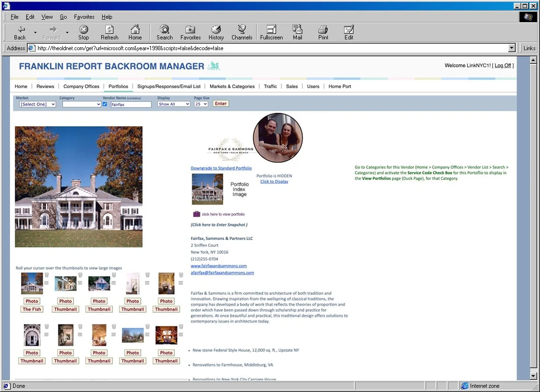This screenshot has height=392, width=540.
Task: Open the Signups/Responses/Email List tab
Action: pos(169,86)
